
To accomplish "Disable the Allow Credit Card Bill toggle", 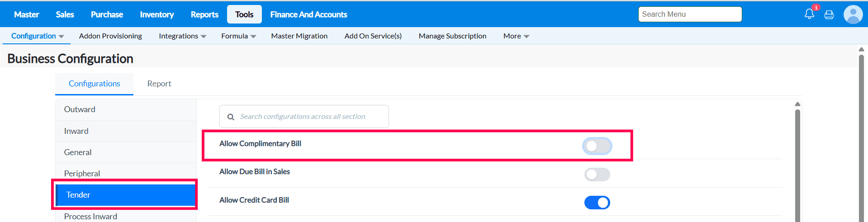I will 597,202.
